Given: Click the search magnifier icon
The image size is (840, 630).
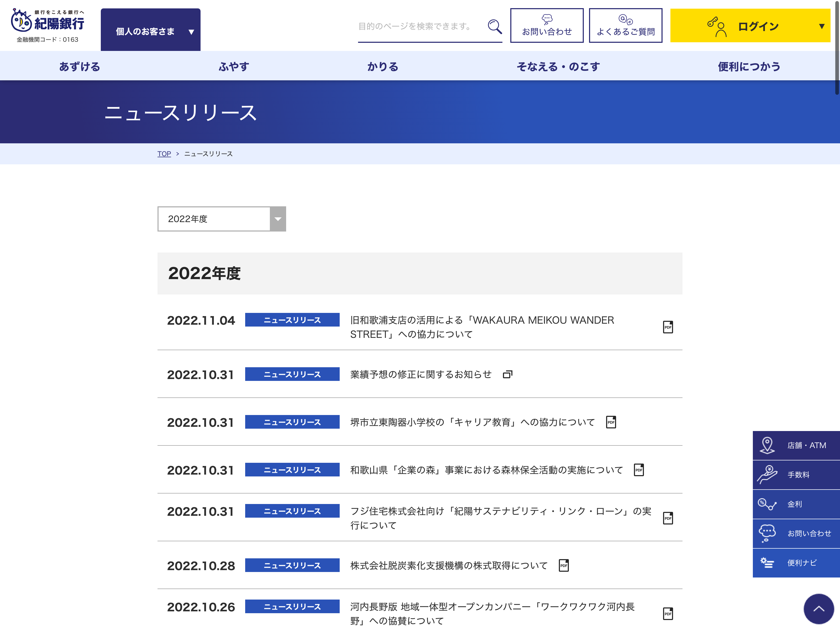Looking at the screenshot, I should pos(495,27).
